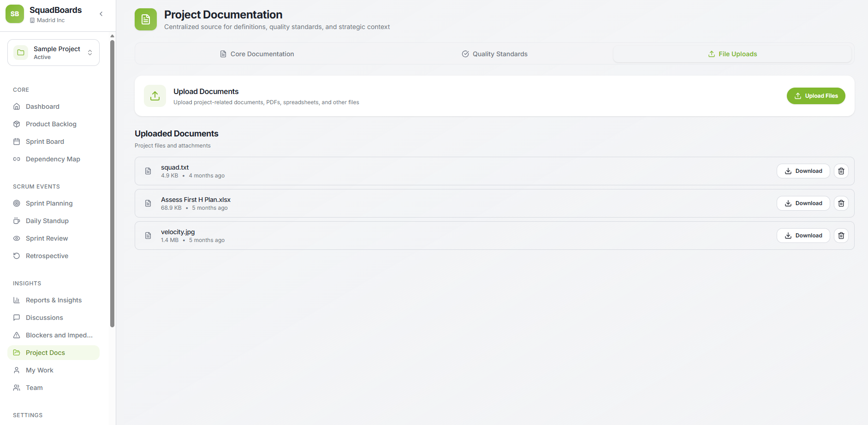Click the Discussions chat icon
This screenshot has height=425, width=868.
(x=17, y=318)
